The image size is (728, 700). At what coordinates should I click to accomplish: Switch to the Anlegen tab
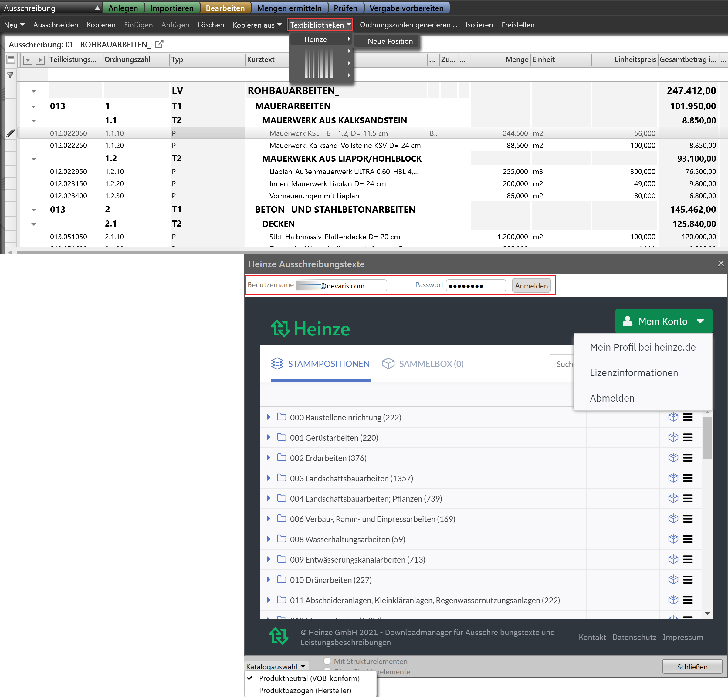123,8
